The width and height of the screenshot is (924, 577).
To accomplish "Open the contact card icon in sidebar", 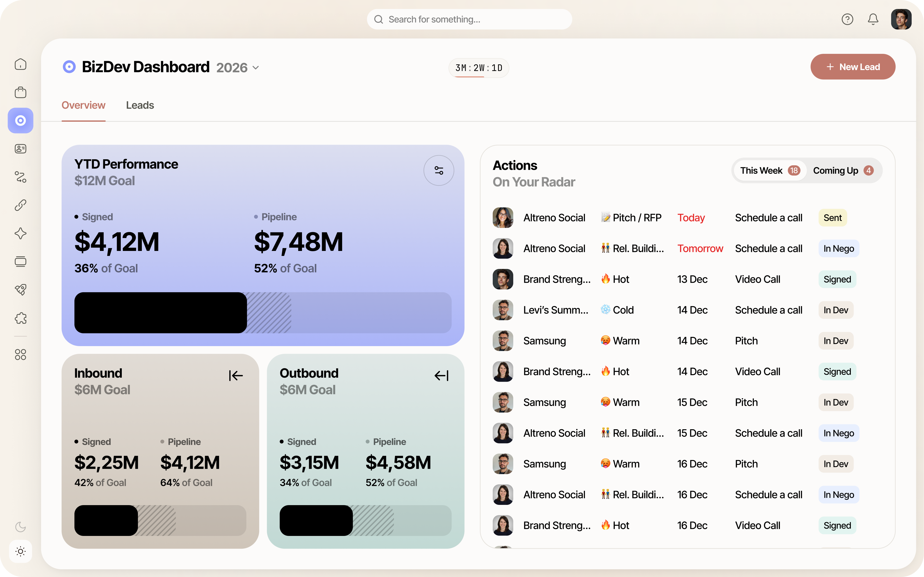I will point(21,149).
